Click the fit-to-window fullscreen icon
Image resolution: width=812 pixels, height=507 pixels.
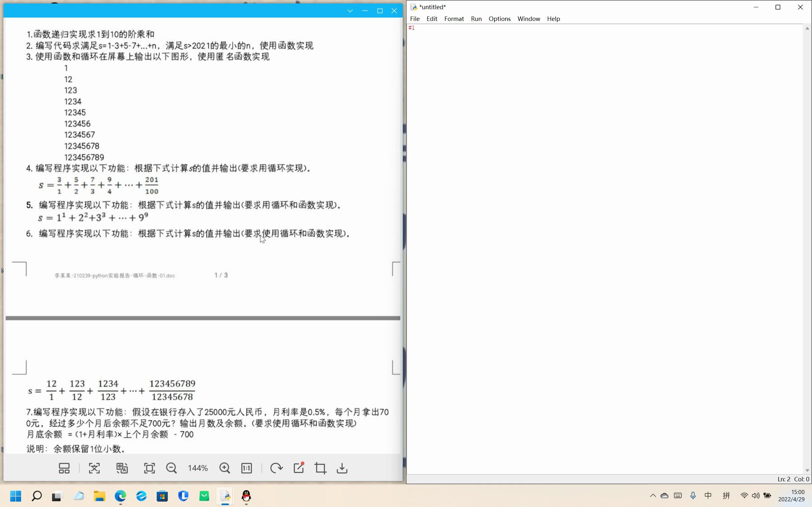tap(149, 468)
